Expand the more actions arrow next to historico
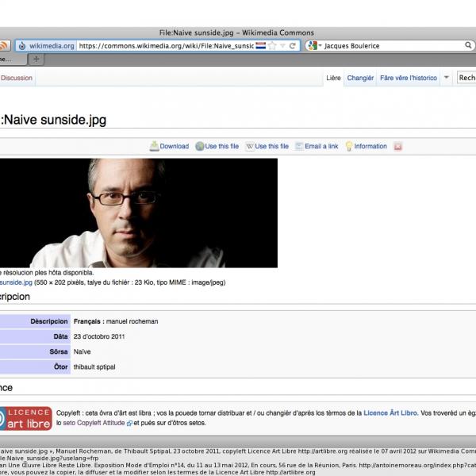476x476 pixels. point(446,78)
